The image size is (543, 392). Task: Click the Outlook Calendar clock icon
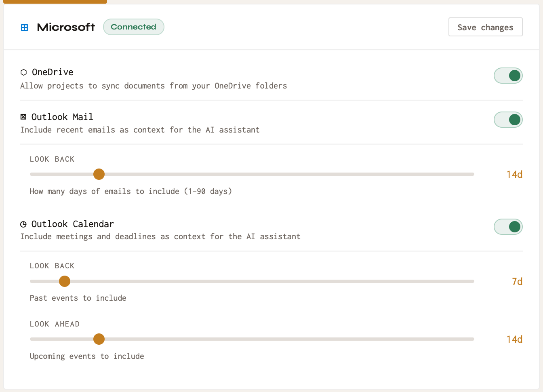pos(23,224)
